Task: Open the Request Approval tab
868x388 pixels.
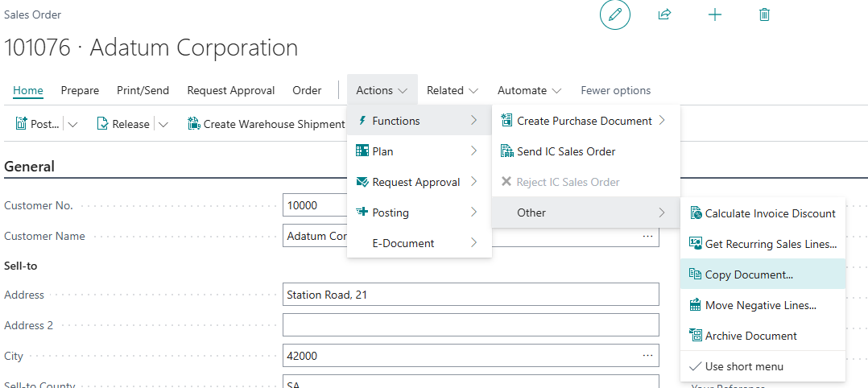Action: click(x=231, y=90)
